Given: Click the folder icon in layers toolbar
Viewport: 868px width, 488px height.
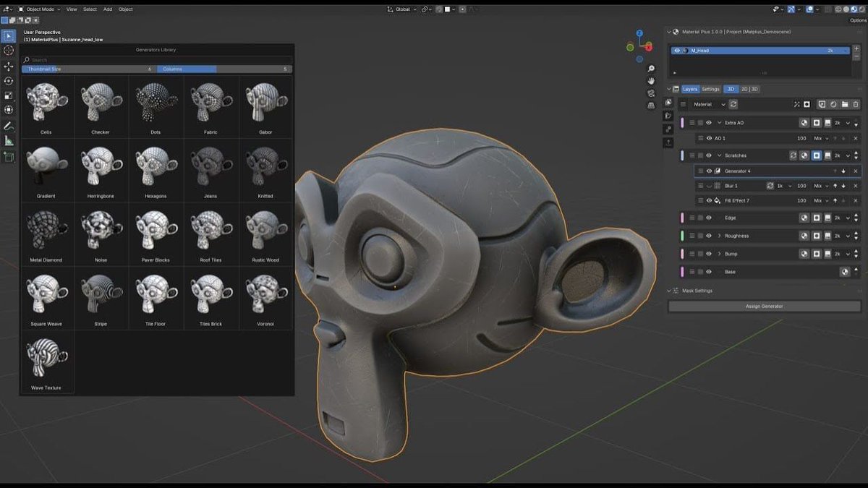Looking at the screenshot, I should point(845,104).
